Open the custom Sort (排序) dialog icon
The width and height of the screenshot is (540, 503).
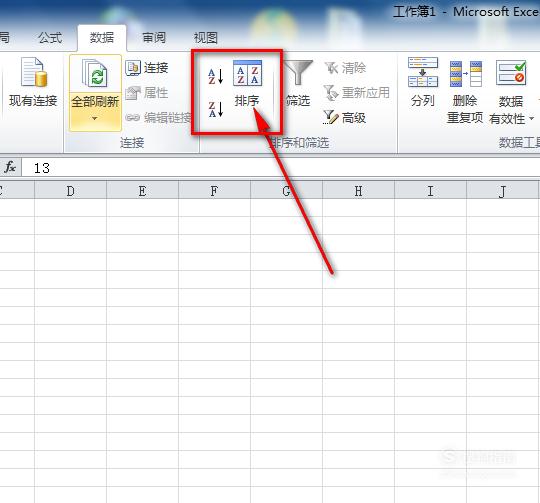pos(248,73)
